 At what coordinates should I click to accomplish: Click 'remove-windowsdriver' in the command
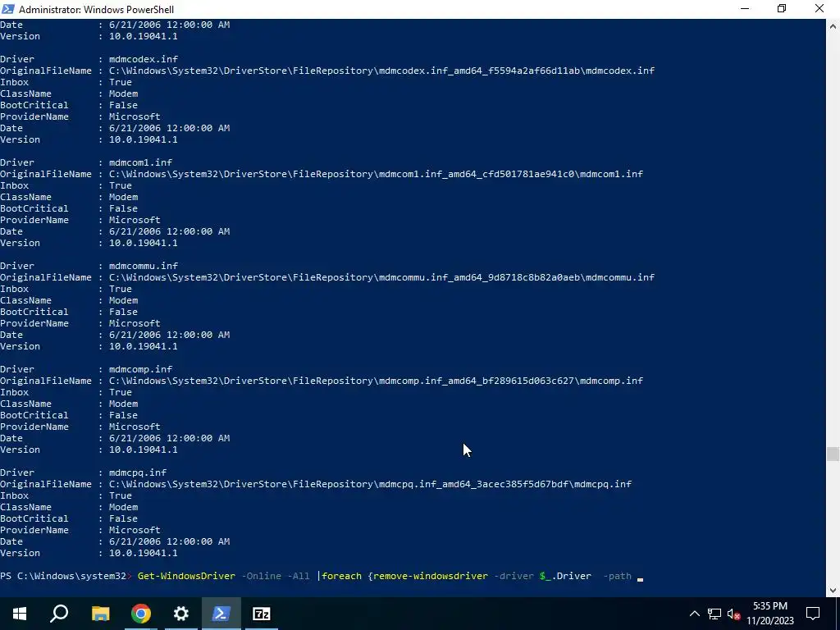click(431, 576)
